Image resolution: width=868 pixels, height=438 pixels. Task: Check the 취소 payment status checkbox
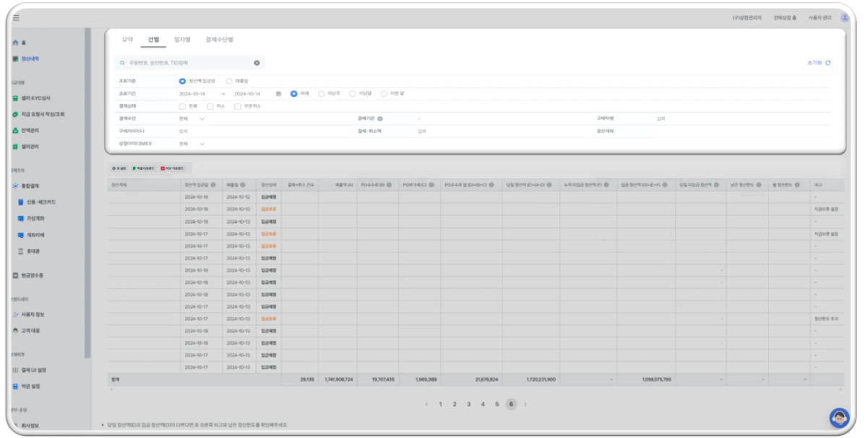pyautogui.click(x=210, y=106)
